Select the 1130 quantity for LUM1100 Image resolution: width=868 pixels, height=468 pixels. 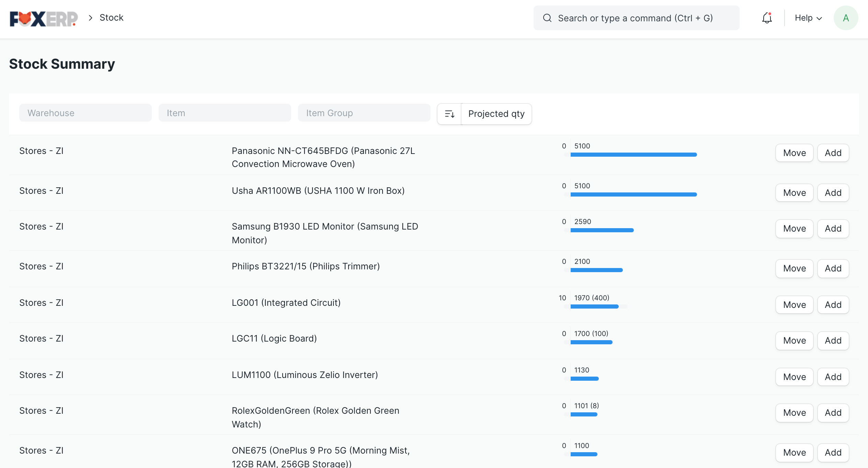pos(582,370)
